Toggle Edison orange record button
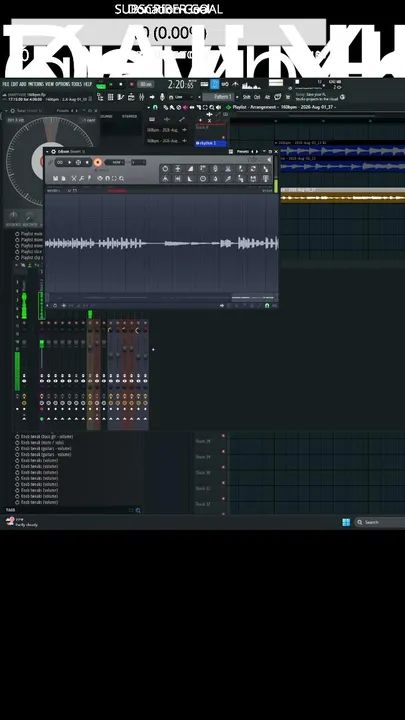The image size is (405, 720). (x=97, y=162)
